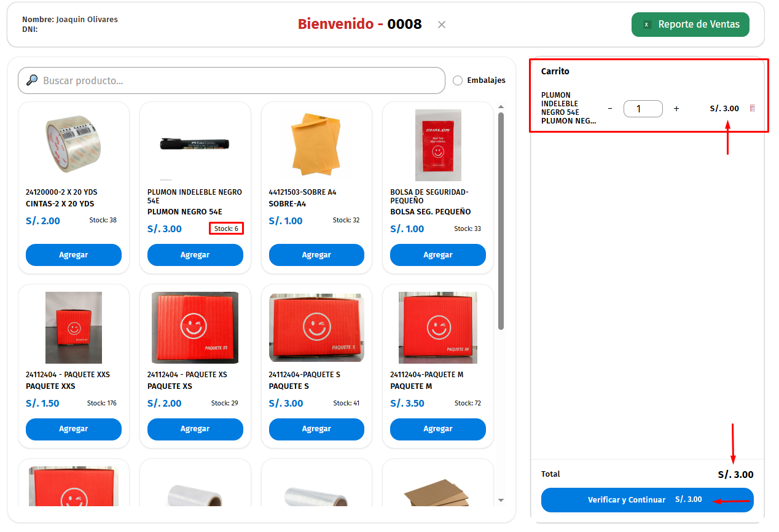Click the clear tape product image
The height and width of the screenshot is (532, 779).
pos(73,145)
